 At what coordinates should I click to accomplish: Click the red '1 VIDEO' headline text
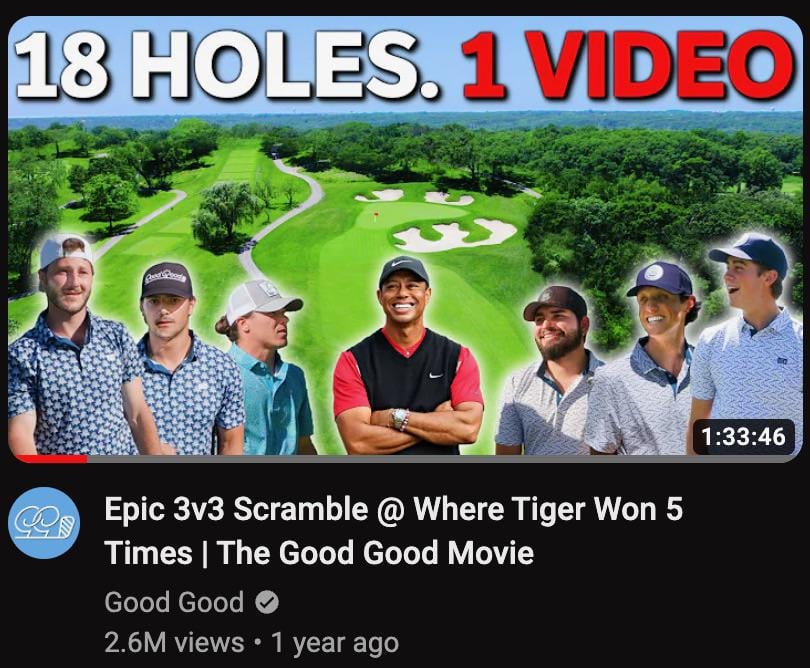[x=627, y=65]
